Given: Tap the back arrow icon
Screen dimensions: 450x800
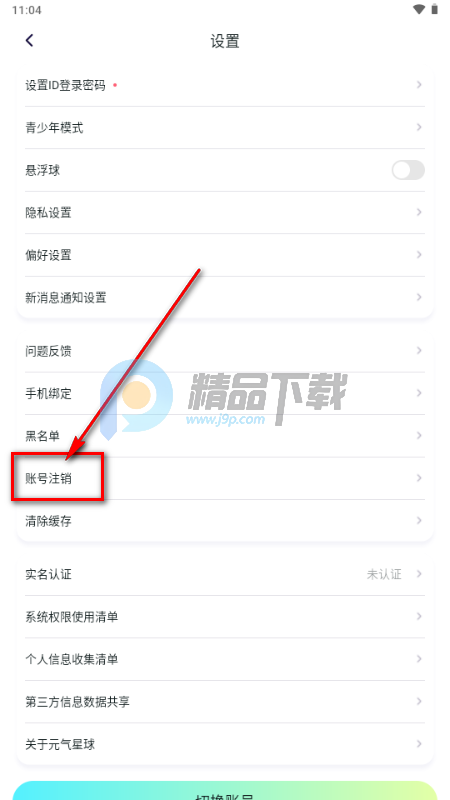Looking at the screenshot, I should tap(30, 40).
